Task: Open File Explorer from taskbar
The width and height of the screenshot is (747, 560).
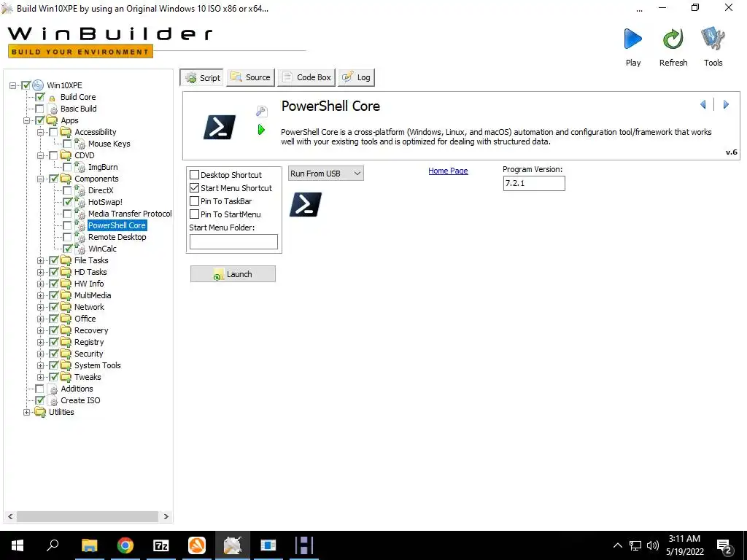Action: point(89,545)
